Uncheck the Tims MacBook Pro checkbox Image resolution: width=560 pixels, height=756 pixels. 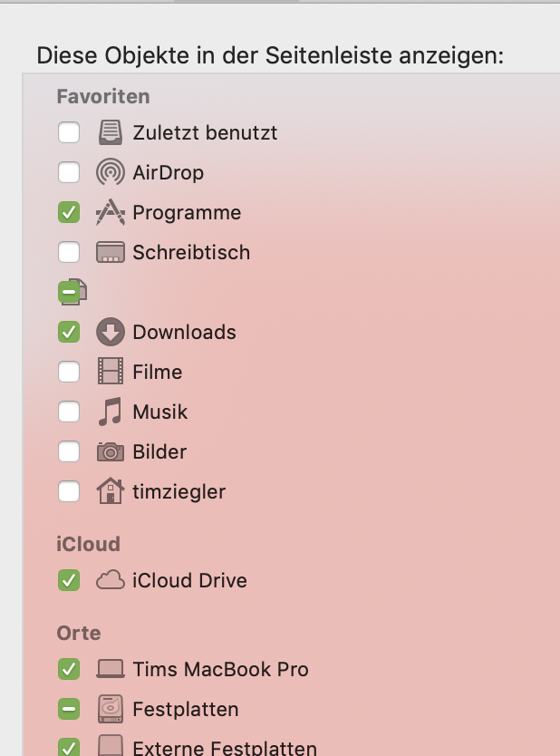tap(69, 669)
